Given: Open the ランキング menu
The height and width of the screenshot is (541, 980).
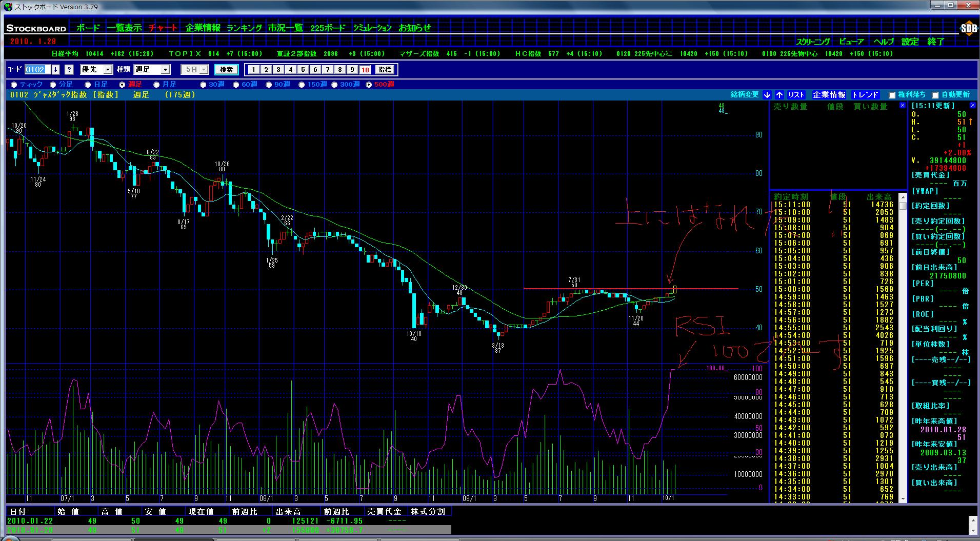Looking at the screenshot, I should coord(244,28).
